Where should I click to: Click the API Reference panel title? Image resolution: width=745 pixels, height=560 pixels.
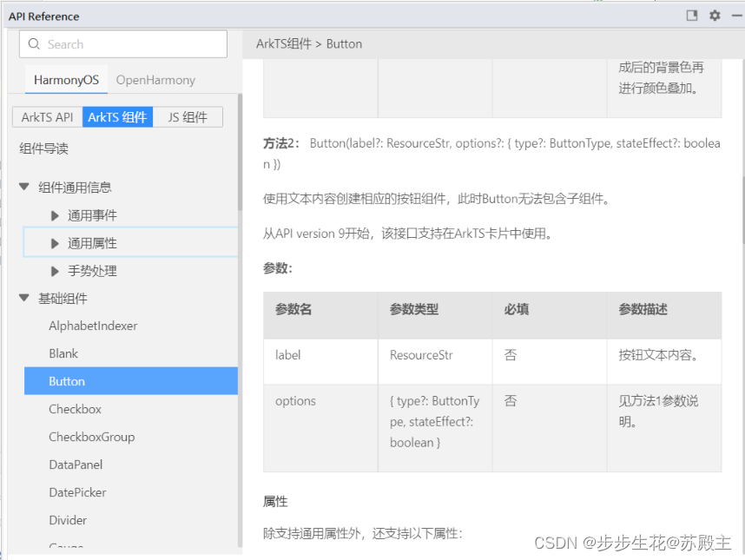click(43, 16)
